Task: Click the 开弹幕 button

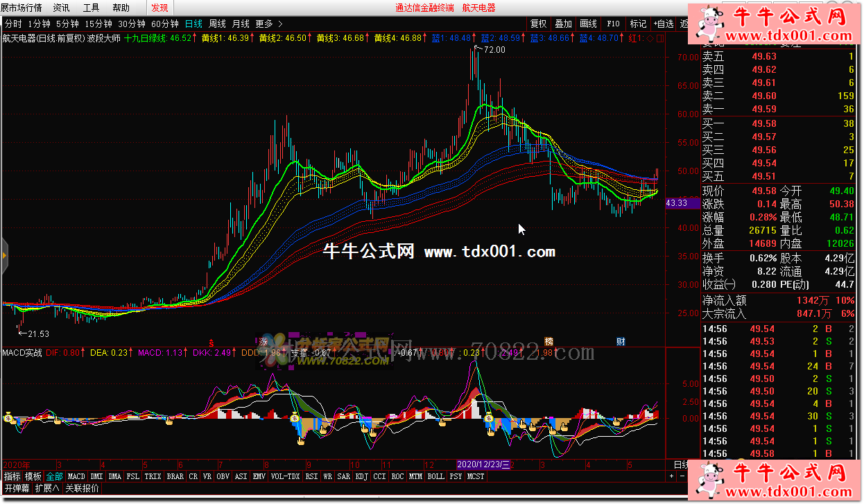Action: coord(16,488)
